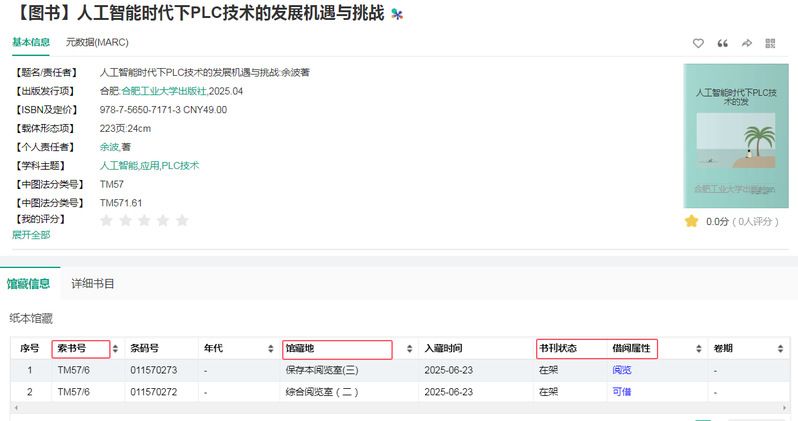Rate the book with the third star
The image size is (798, 421).
point(144,220)
